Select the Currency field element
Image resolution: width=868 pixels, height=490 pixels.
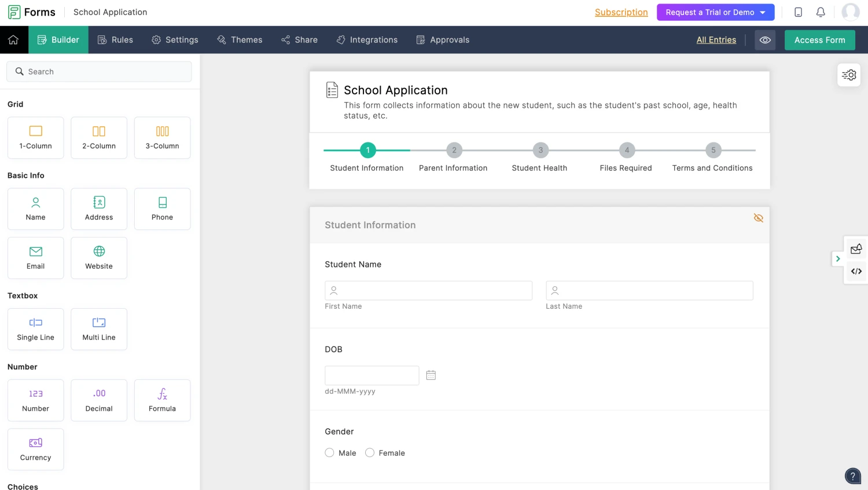point(35,449)
